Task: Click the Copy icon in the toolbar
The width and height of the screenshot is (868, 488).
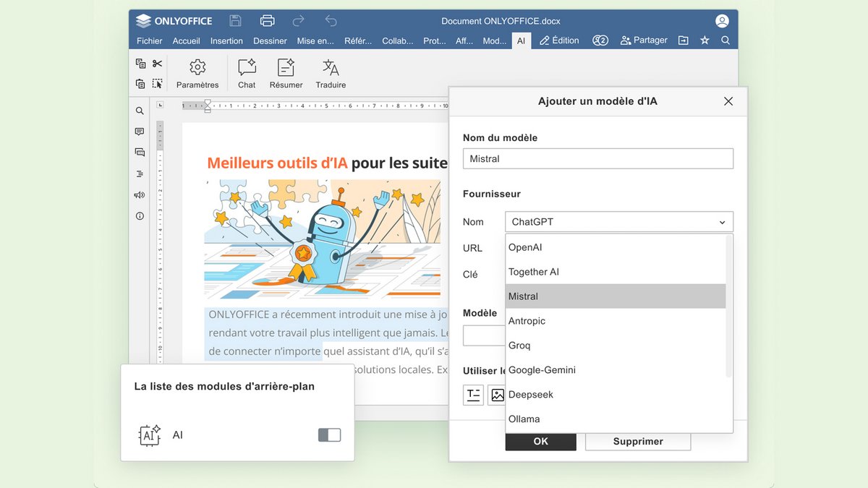Action: [x=140, y=64]
